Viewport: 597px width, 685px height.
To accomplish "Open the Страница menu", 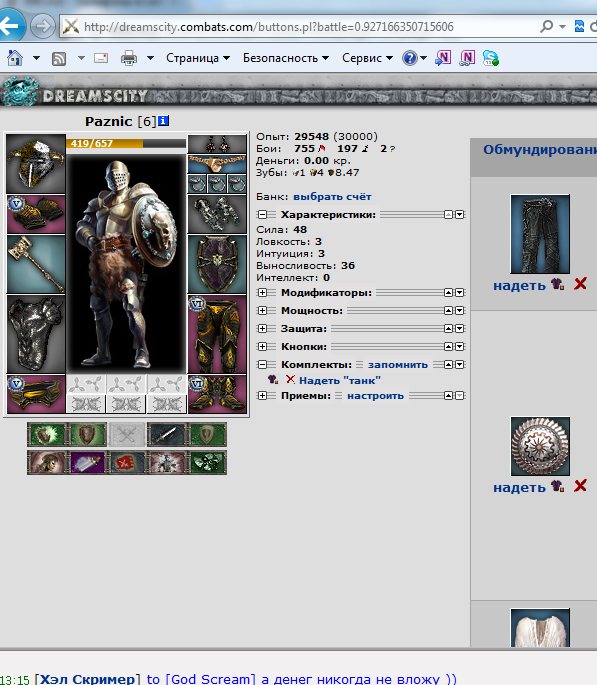I will click(x=198, y=58).
